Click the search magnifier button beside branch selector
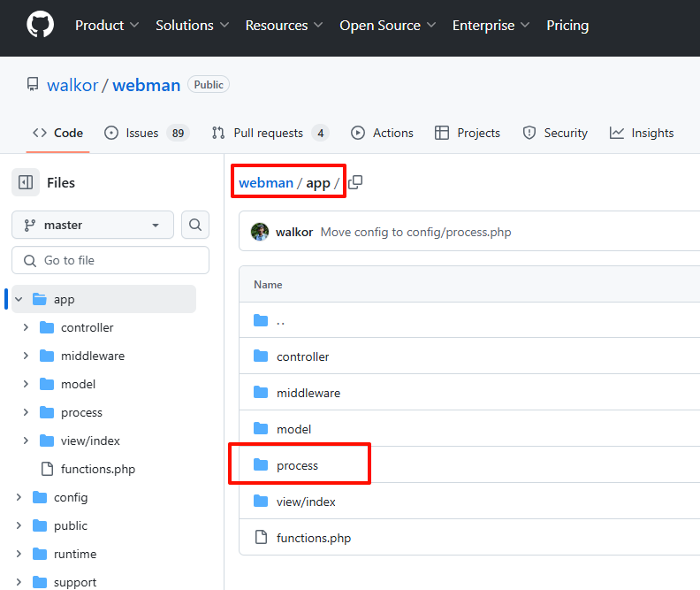The width and height of the screenshot is (700, 590). (195, 225)
